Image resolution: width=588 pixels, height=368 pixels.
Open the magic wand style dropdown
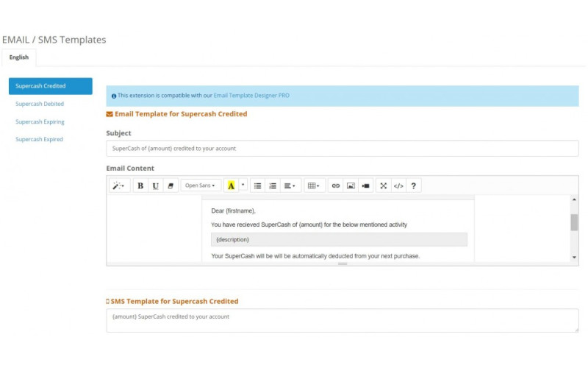click(x=119, y=186)
